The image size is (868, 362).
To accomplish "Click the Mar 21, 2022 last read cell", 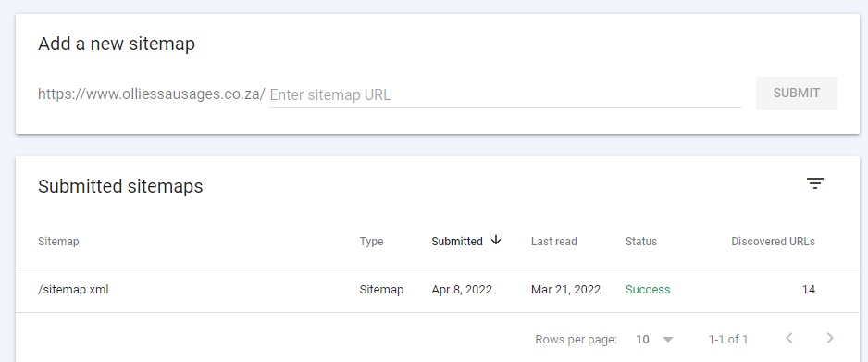I will [x=565, y=290].
